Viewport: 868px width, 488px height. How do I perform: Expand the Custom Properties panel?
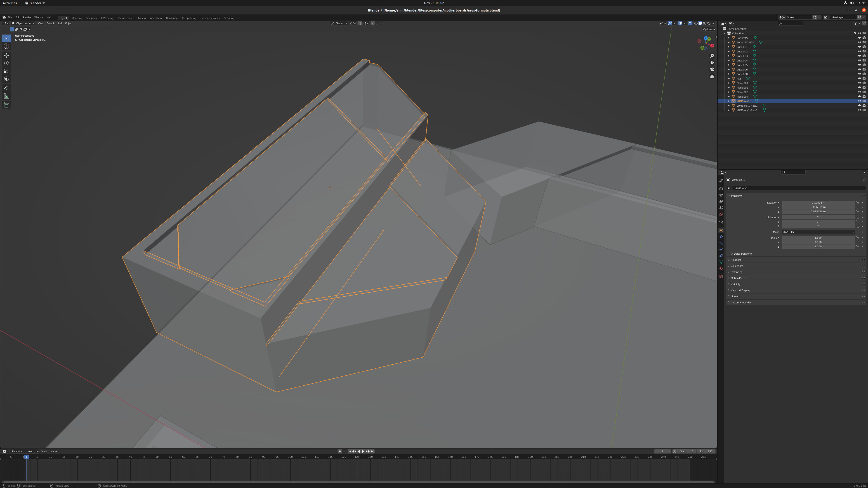(x=741, y=303)
